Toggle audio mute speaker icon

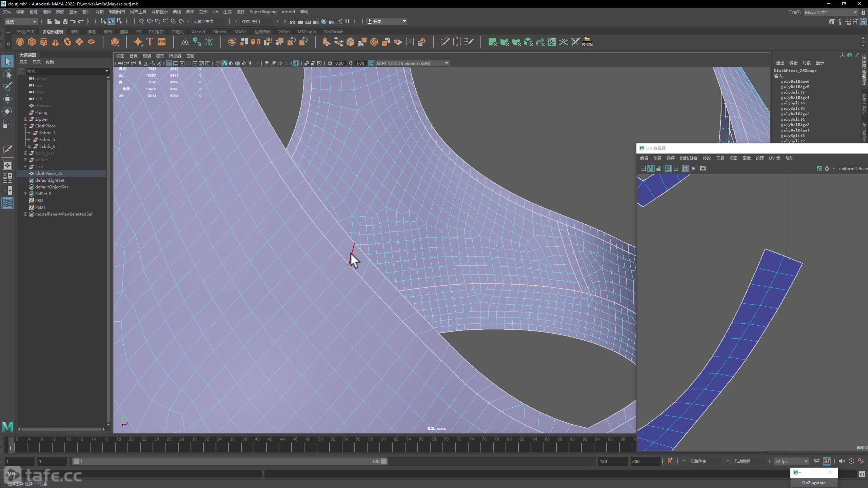pyautogui.click(x=842, y=461)
